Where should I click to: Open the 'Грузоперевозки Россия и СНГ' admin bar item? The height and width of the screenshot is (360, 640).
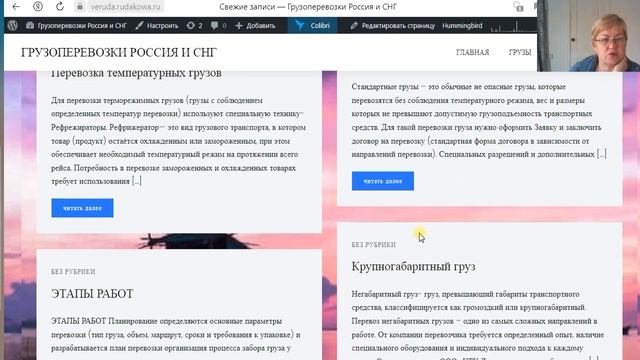pyautogui.click(x=82, y=25)
